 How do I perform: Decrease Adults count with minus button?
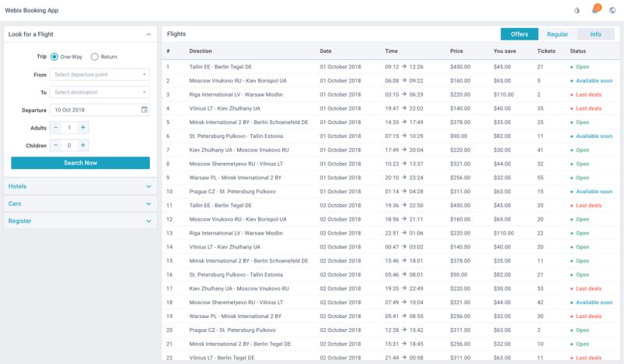pos(55,128)
